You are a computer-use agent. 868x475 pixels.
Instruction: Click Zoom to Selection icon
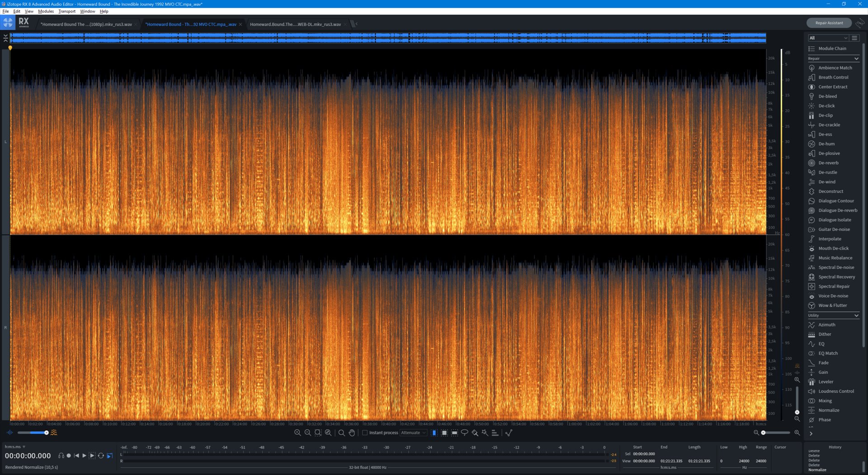coord(318,433)
